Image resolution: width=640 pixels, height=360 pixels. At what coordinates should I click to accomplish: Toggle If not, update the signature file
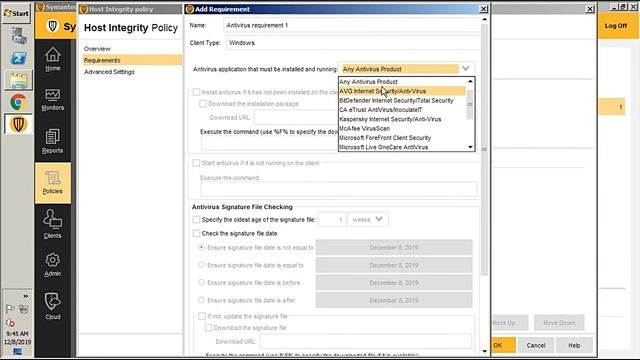pos(202,316)
